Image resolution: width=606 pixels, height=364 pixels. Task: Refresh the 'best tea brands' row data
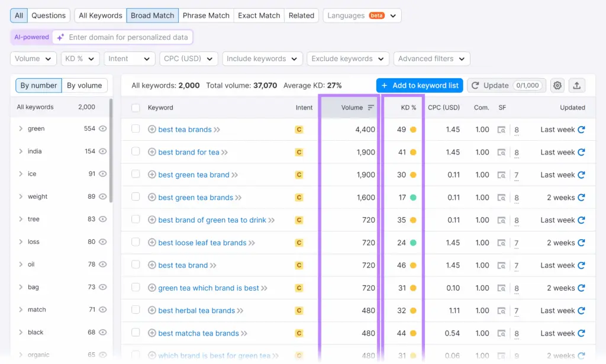581,130
